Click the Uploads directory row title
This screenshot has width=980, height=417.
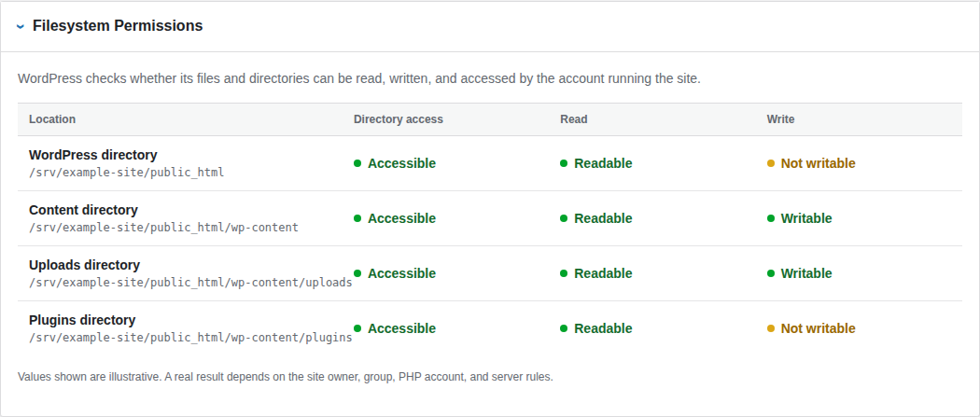pos(84,265)
